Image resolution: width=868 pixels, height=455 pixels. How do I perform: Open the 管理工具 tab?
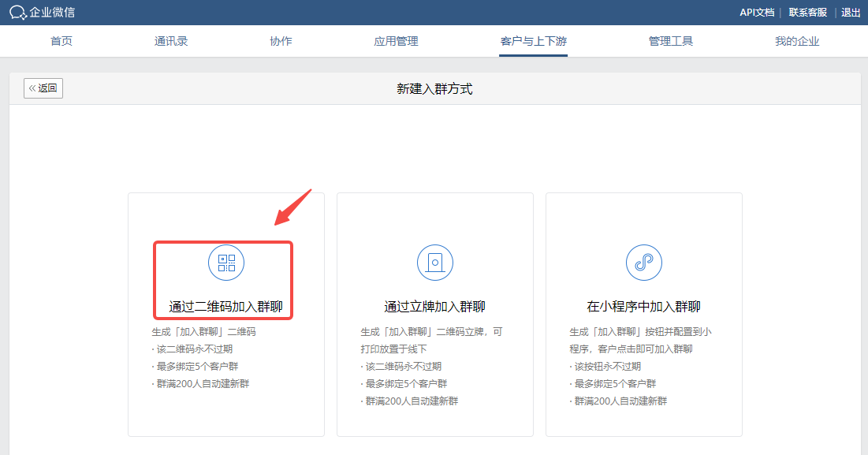click(x=671, y=41)
